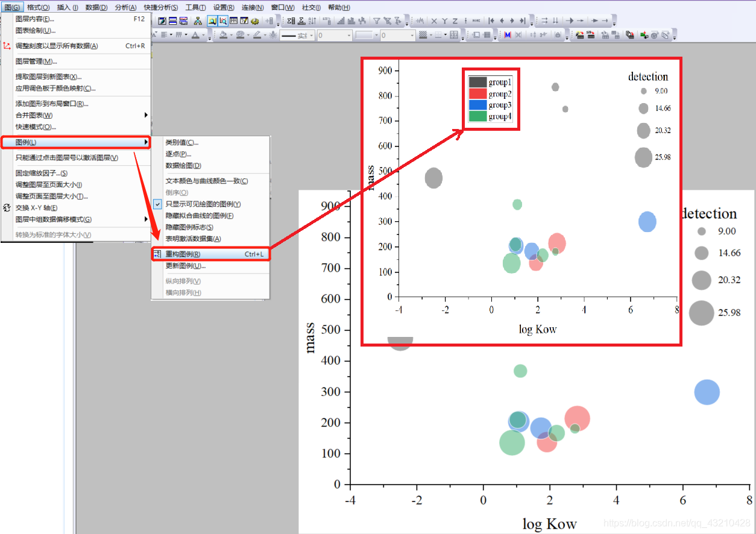Toggle 隐藏图例标志 option
The height and width of the screenshot is (534, 756).
[x=210, y=227]
